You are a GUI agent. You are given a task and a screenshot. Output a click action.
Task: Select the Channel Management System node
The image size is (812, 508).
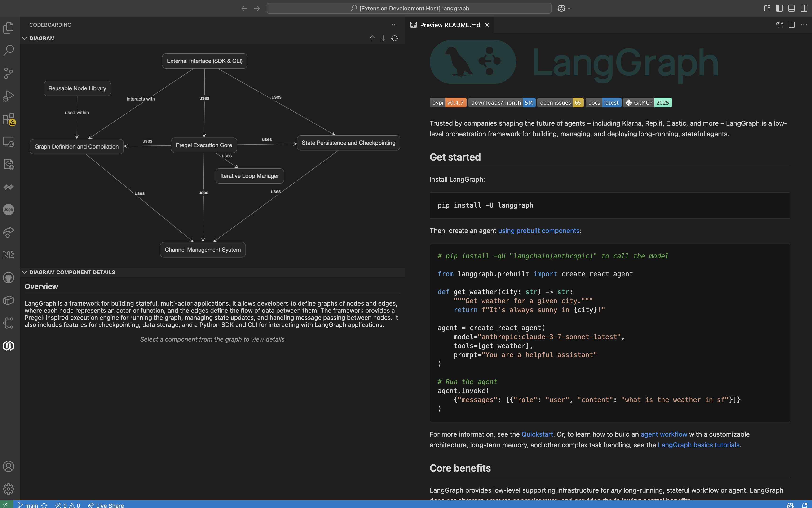(203, 250)
